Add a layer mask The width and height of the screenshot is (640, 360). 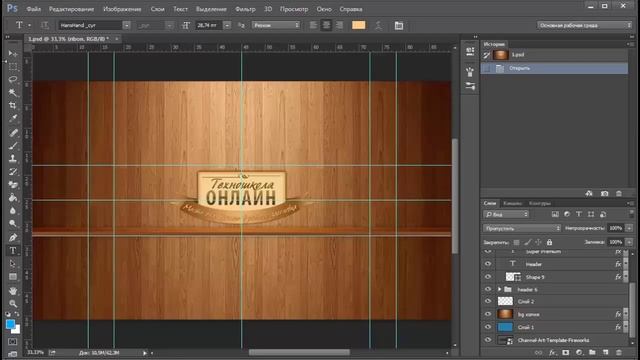click(x=565, y=353)
